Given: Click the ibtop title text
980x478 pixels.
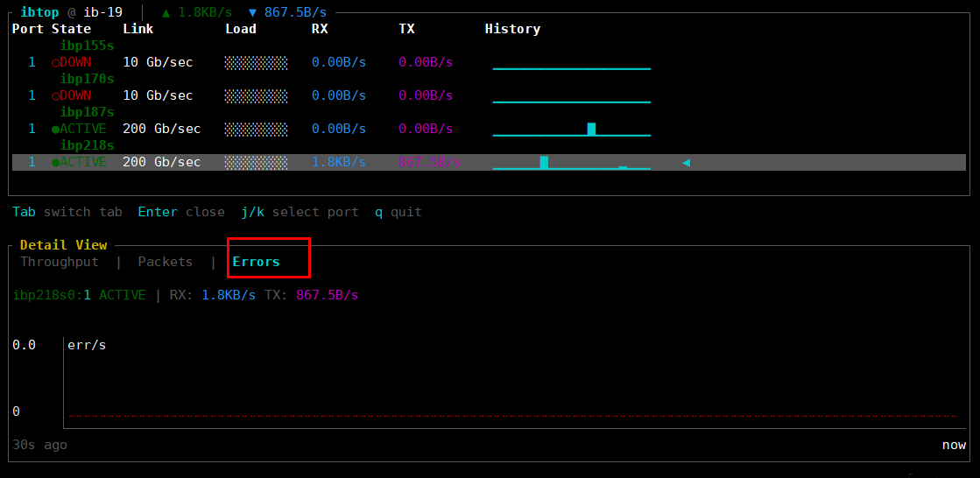Looking at the screenshot, I should click(x=39, y=12).
